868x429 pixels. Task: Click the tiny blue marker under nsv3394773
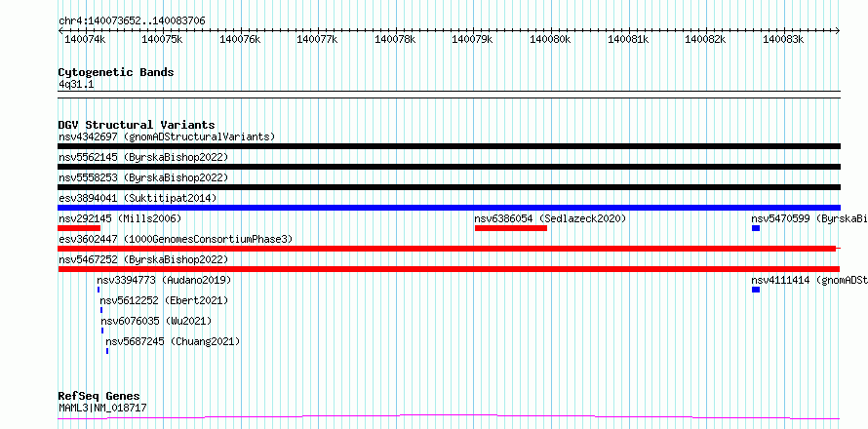99,290
